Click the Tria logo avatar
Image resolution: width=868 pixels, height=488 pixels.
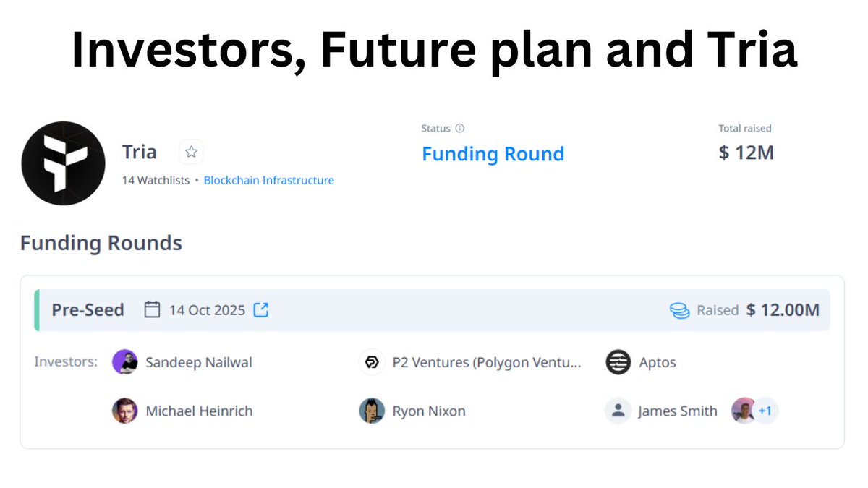coord(64,163)
